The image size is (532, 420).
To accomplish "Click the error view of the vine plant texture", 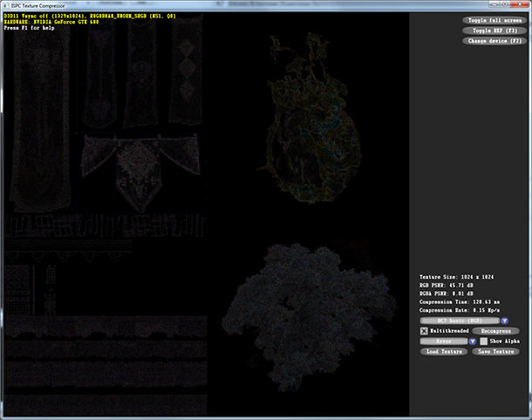I will (x=310, y=119).
